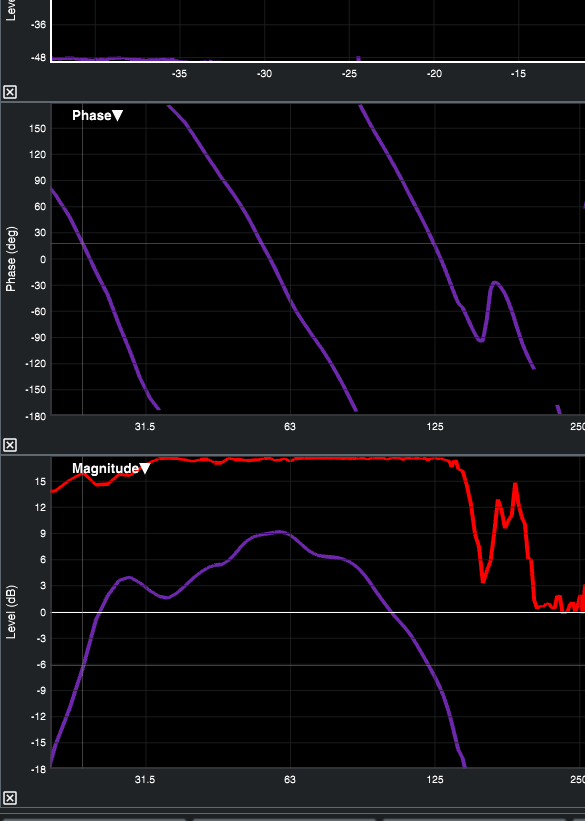Click the 125 frequency label under Magnitude graph
The height and width of the screenshot is (821, 585).
coord(435,780)
